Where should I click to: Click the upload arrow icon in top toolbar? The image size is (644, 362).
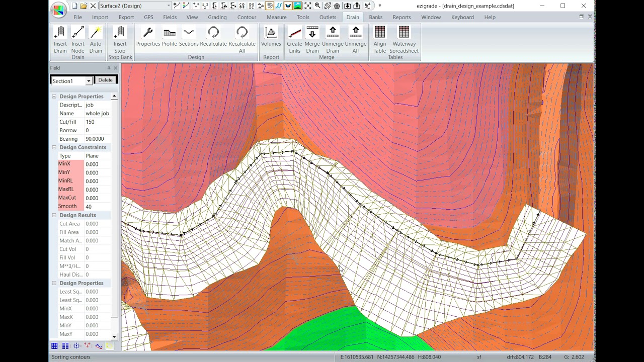pos(357,6)
